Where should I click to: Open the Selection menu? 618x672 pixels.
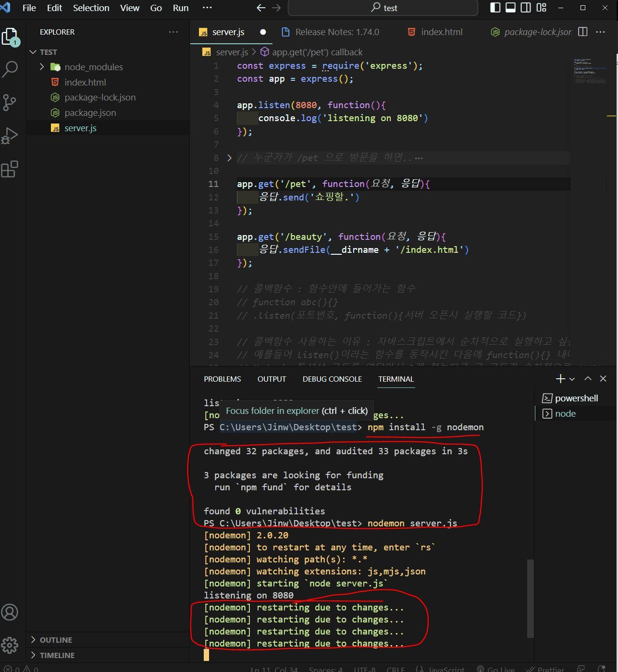[x=91, y=8]
